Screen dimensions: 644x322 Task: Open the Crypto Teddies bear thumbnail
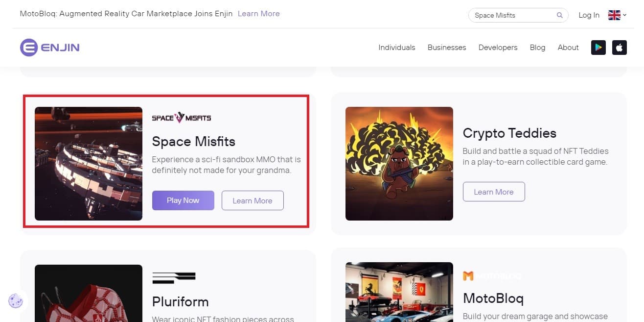pos(399,164)
